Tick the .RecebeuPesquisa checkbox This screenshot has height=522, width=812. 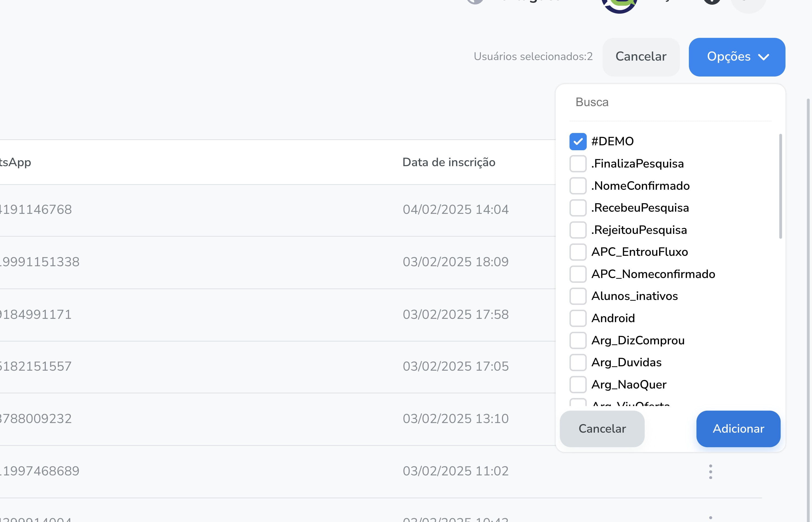point(578,208)
